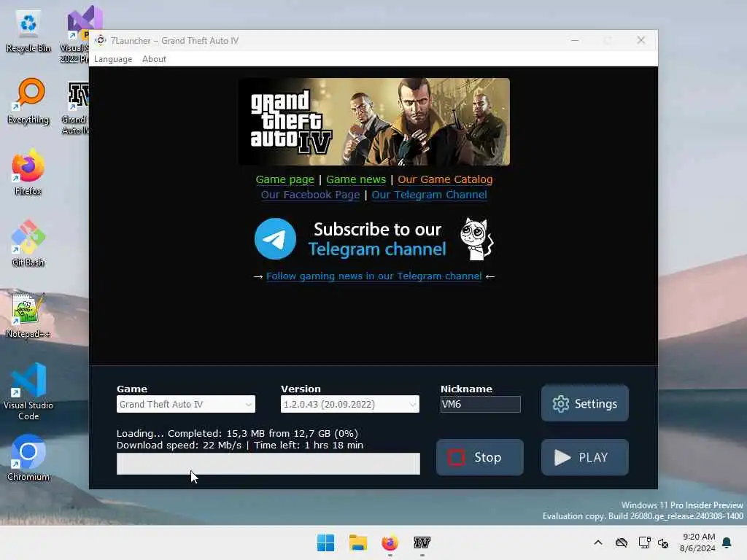Viewport: 747px width, 560px height.
Task: Click the Nickname input field
Action: [x=480, y=404]
